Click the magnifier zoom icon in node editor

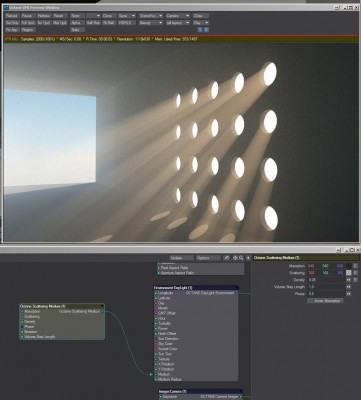point(241,258)
